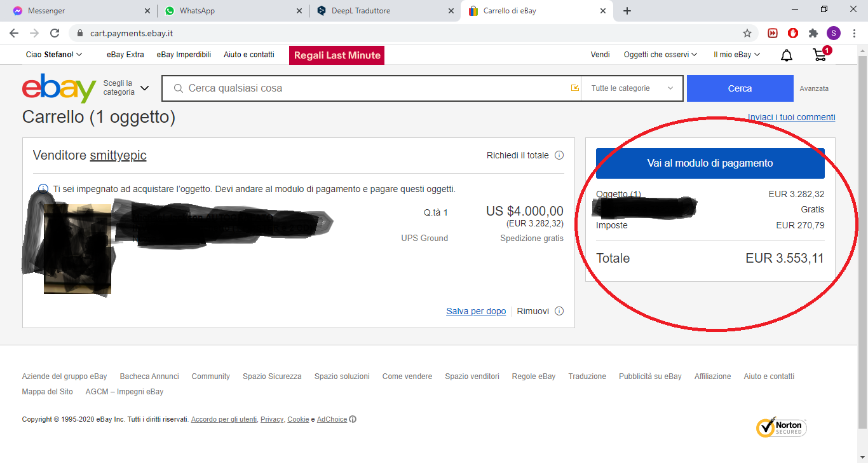This screenshot has height=463, width=868.
Task: Click the notifications bell icon
Action: 787,55
